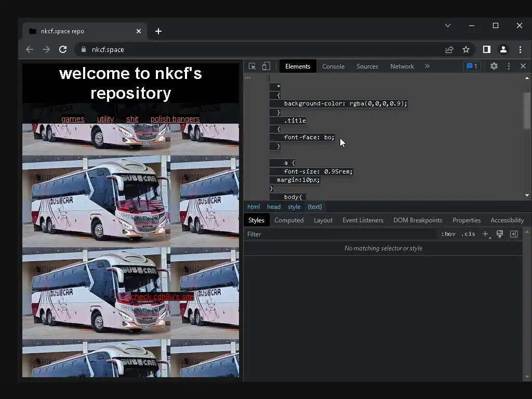Open the games link
Viewport: 532px width, 399px height.
point(73,119)
